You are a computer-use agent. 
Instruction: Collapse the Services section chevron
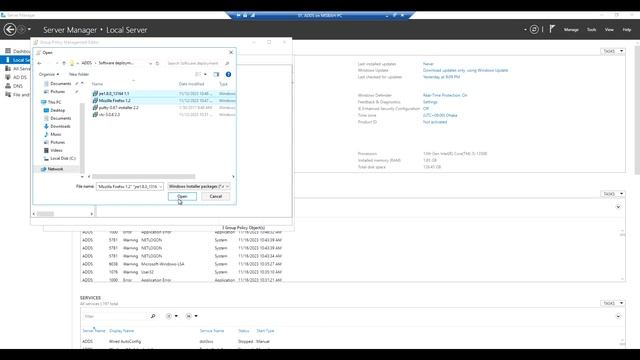pyautogui.click(x=618, y=316)
